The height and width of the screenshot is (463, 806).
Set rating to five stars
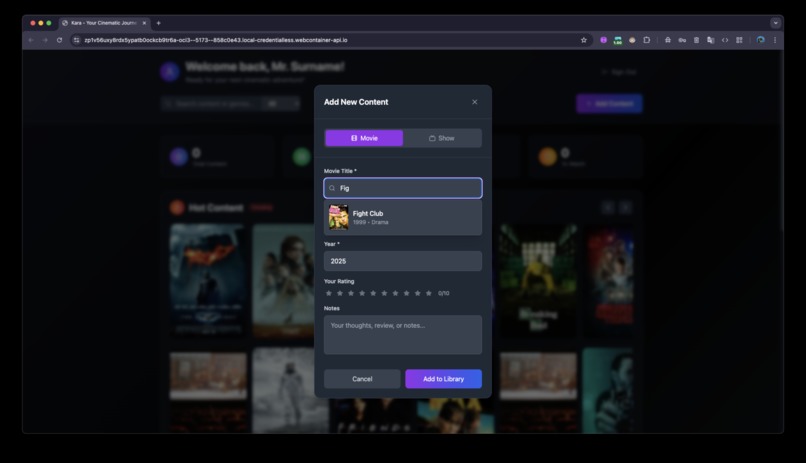coord(373,293)
